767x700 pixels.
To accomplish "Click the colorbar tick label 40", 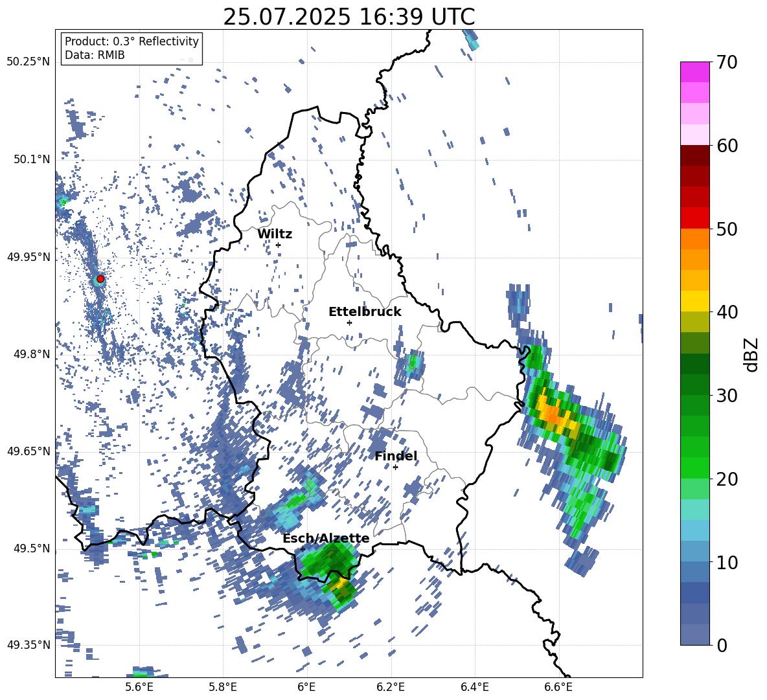I will 727,312.
